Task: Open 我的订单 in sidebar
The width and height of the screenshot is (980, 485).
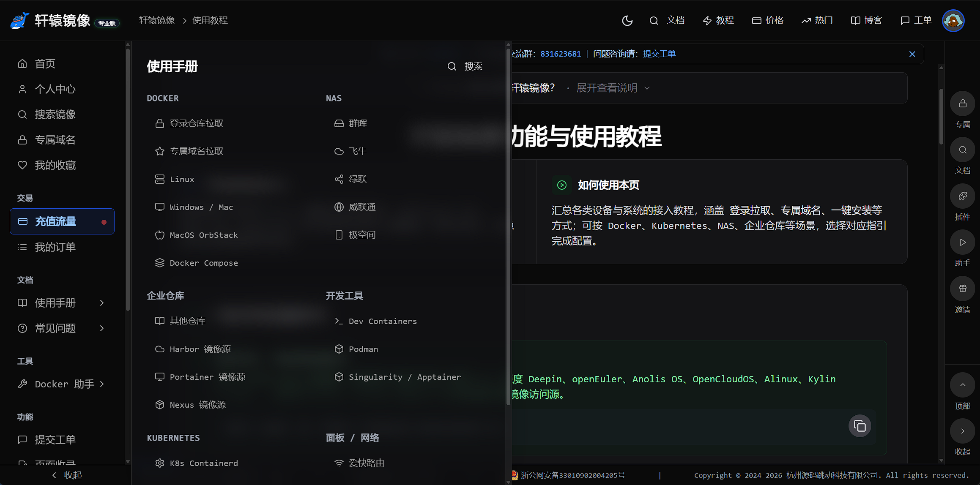Action: coord(62,247)
